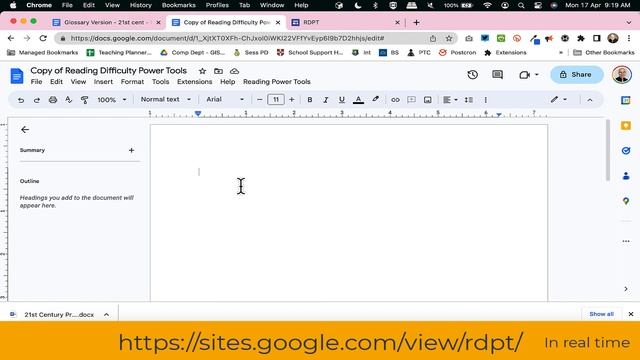The width and height of the screenshot is (640, 360).
Task: Open a new browser tab
Action: 416,22
